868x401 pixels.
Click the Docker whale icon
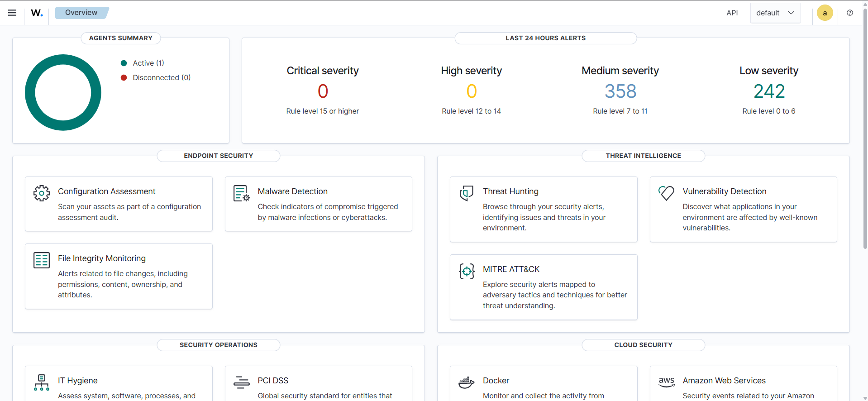point(467,382)
